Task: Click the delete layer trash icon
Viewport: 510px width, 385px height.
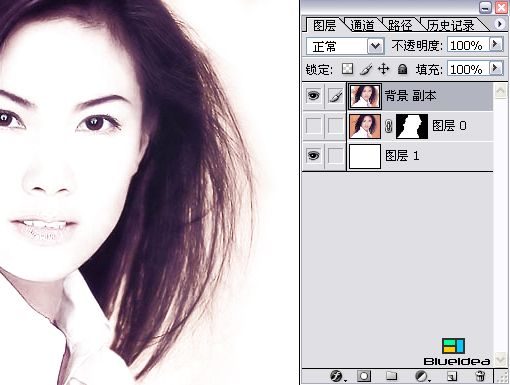Action: tap(480, 376)
